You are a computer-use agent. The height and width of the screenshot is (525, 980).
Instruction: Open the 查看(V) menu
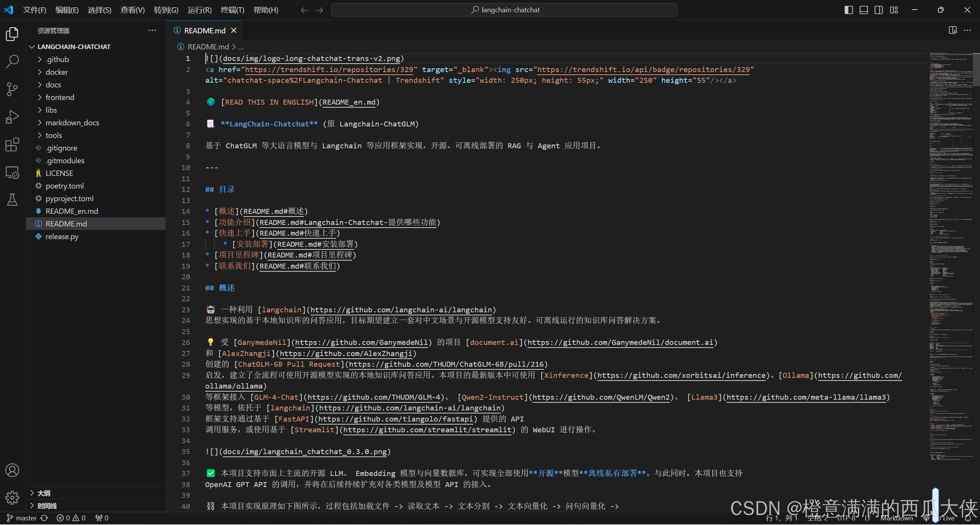pos(133,10)
